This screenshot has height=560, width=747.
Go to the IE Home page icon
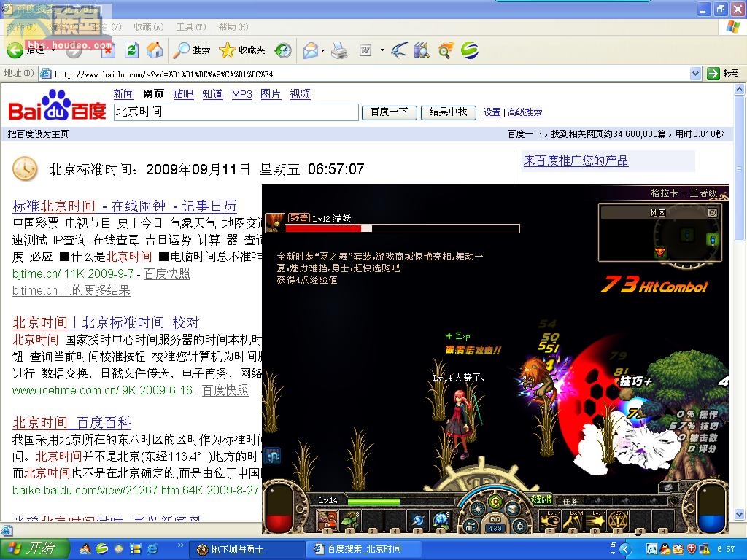(x=155, y=50)
